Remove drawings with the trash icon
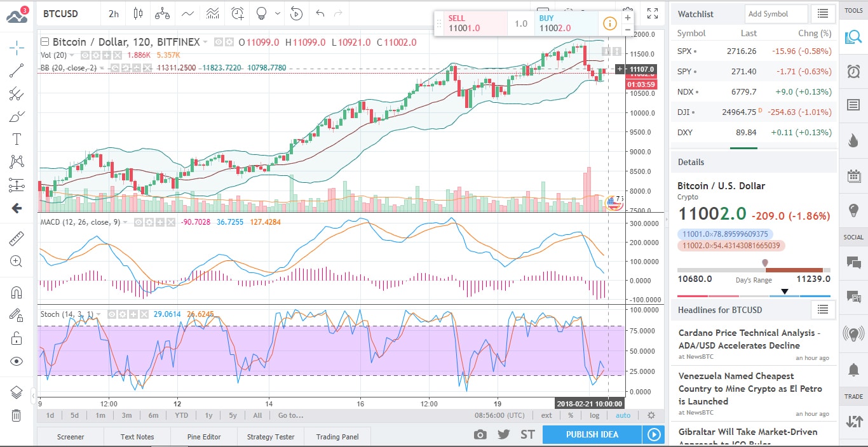This screenshot has height=447, width=868. pos(17,416)
